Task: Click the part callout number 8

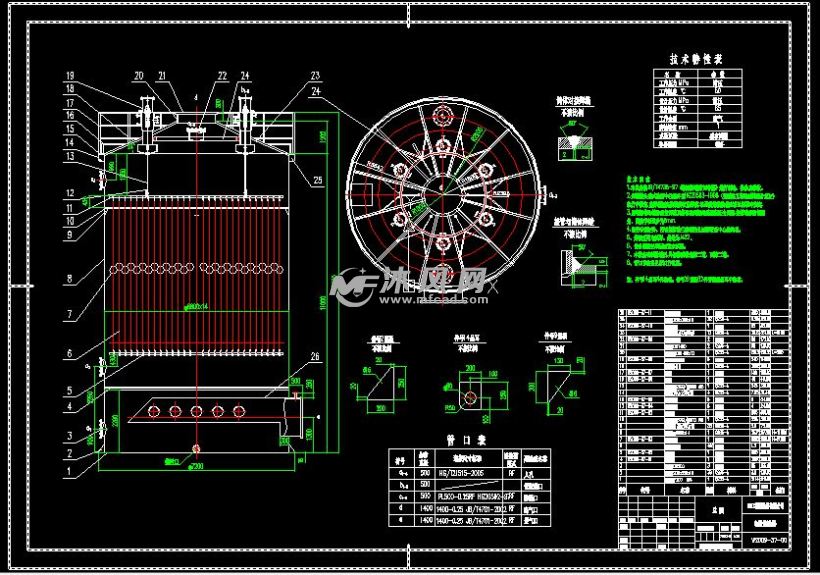Action: click(x=70, y=278)
